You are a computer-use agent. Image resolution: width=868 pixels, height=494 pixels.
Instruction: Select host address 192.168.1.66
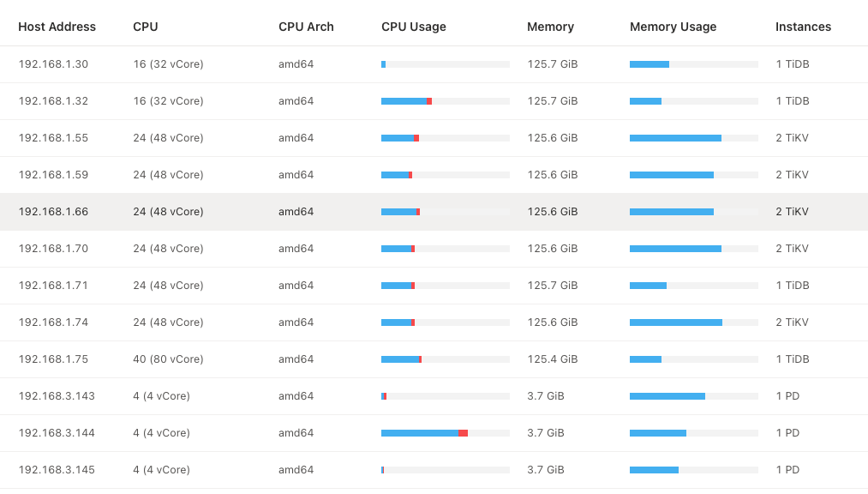coord(53,212)
